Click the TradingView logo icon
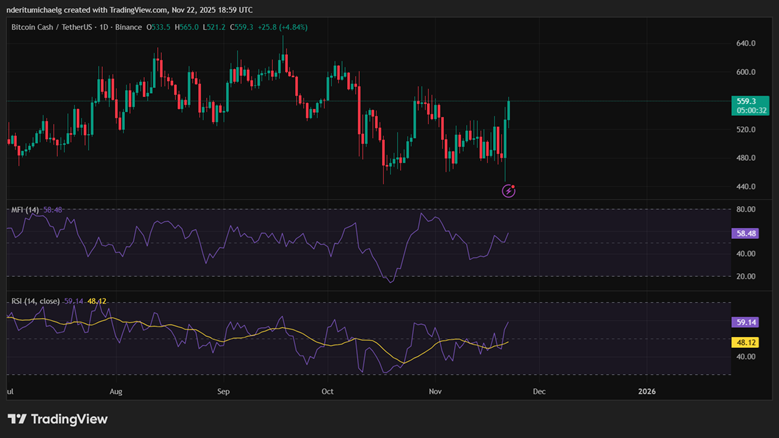This screenshot has height=438, width=779. pos(17,419)
